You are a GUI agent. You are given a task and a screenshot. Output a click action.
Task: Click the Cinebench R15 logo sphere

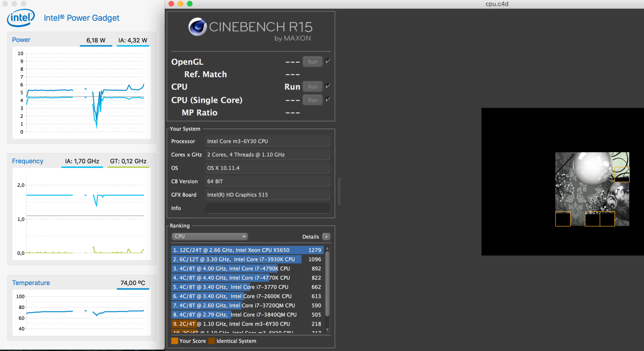[197, 26]
